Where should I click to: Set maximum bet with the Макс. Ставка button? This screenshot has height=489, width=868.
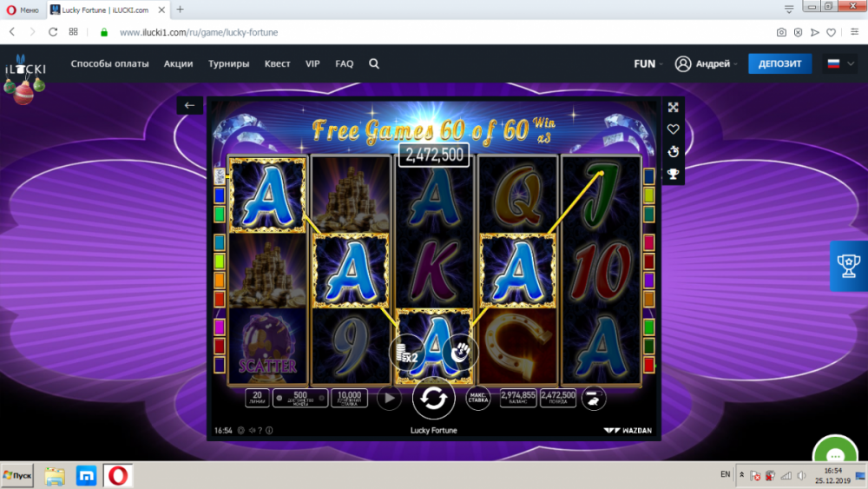click(477, 398)
